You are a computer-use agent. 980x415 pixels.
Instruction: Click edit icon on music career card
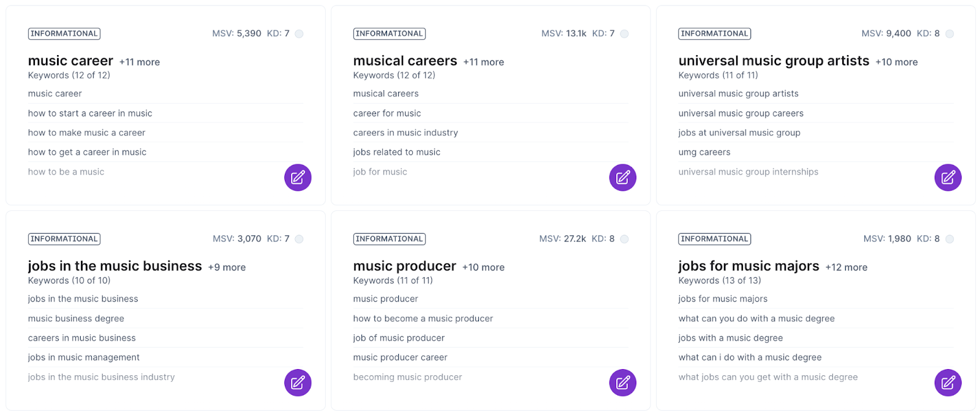(x=298, y=178)
